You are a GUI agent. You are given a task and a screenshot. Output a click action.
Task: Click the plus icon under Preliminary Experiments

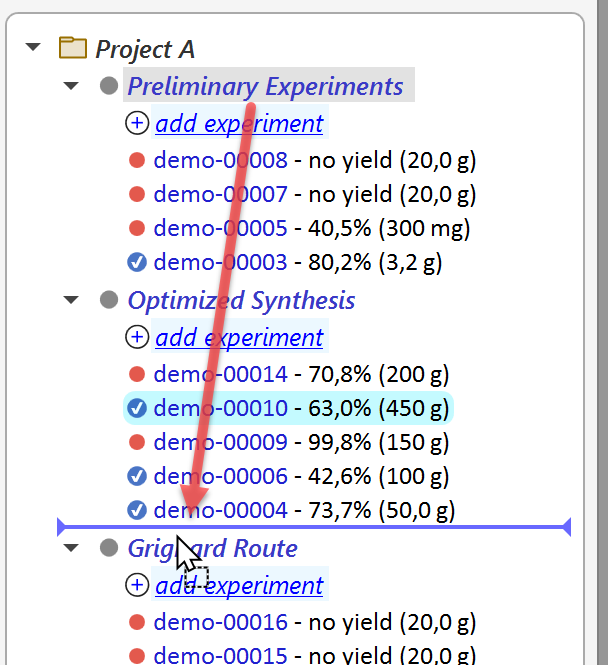point(137,123)
